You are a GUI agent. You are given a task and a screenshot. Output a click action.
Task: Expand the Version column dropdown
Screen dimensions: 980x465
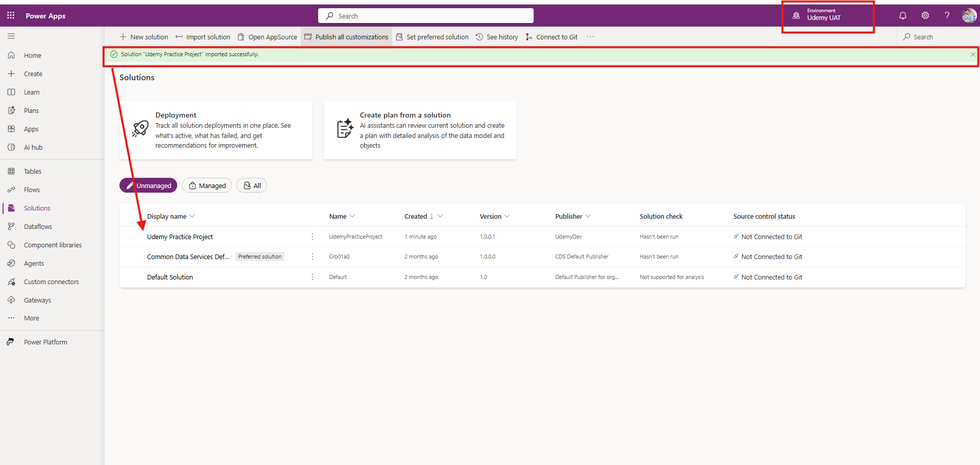point(507,216)
